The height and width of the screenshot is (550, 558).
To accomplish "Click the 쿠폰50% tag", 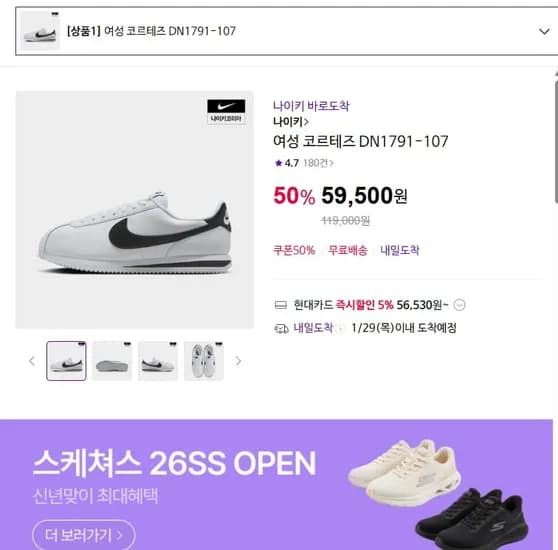I will [x=294, y=250].
